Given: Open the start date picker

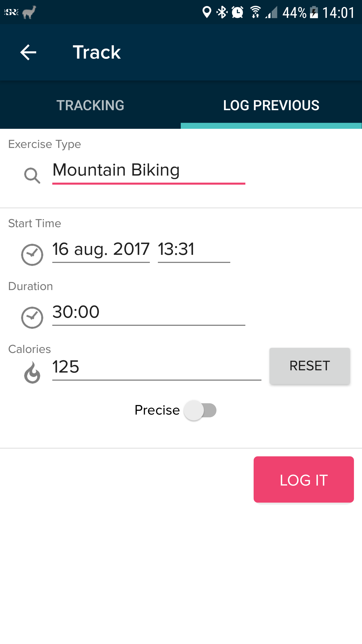Looking at the screenshot, I should pyautogui.click(x=101, y=249).
